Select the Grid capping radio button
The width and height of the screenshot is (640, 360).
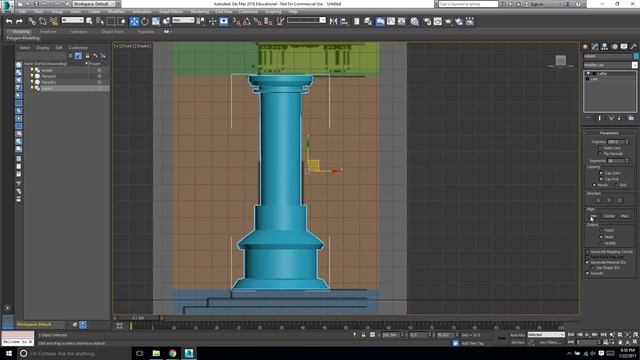616,185
